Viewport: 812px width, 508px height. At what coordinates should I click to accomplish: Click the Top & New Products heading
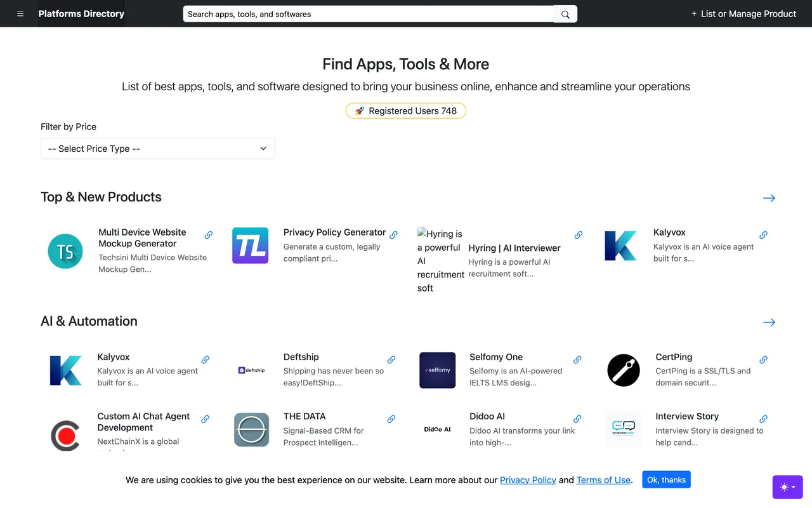pyautogui.click(x=101, y=197)
